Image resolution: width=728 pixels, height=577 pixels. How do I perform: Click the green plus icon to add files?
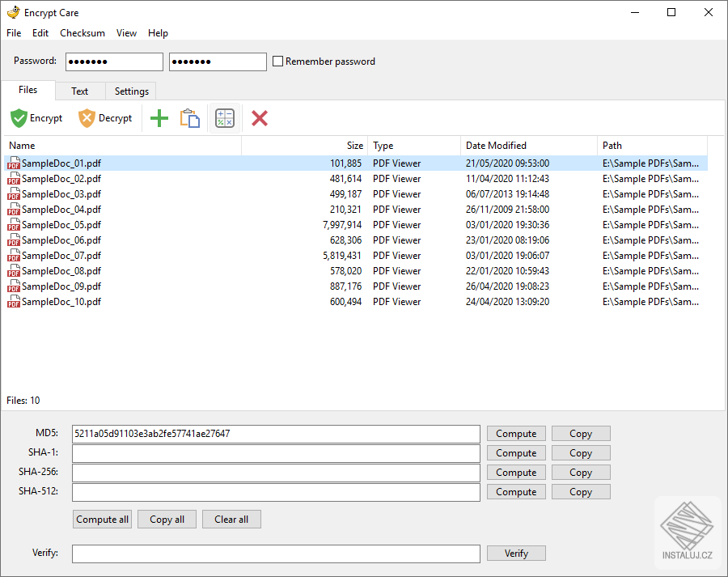pyautogui.click(x=159, y=117)
